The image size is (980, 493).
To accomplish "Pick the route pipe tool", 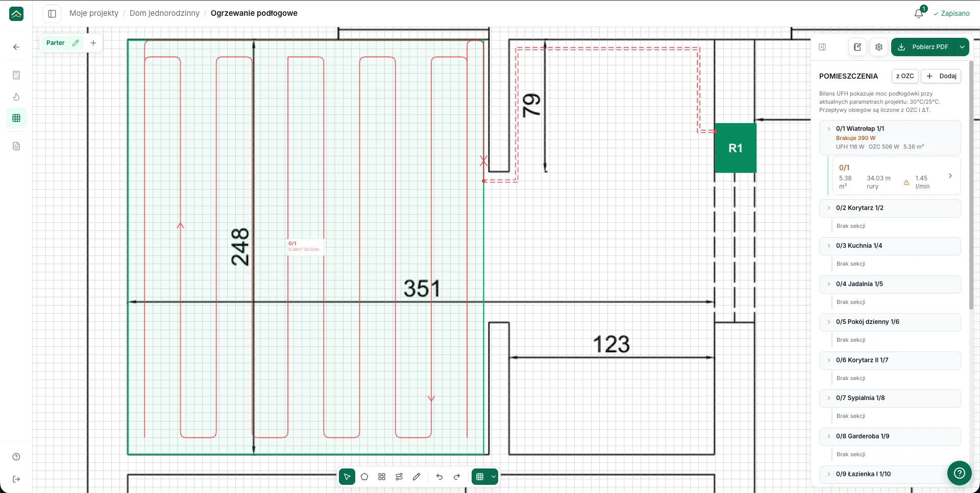I will 399,477.
